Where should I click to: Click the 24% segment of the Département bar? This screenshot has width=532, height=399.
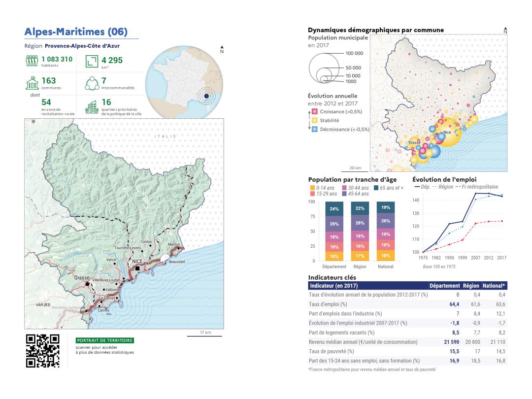(x=334, y=209)
